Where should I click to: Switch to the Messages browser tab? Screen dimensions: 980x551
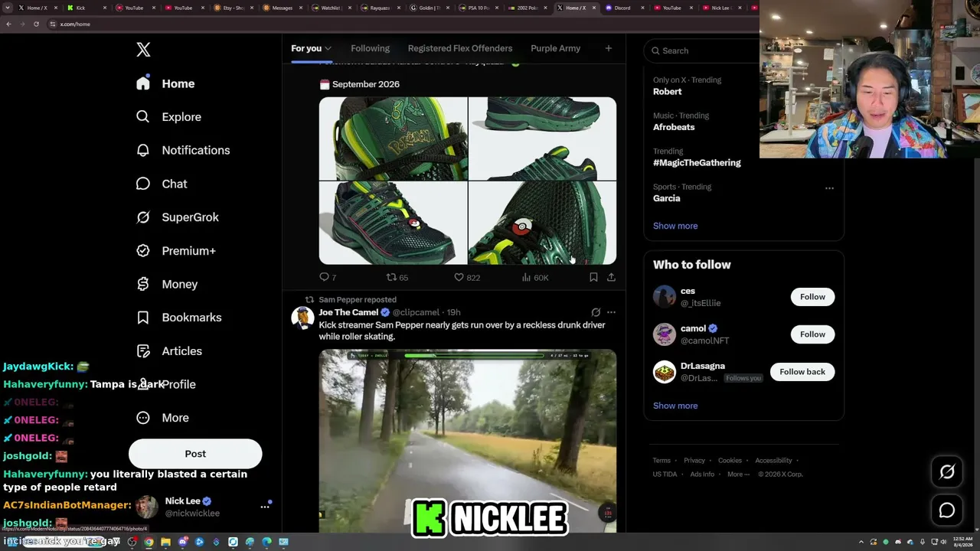click(282, 8)
